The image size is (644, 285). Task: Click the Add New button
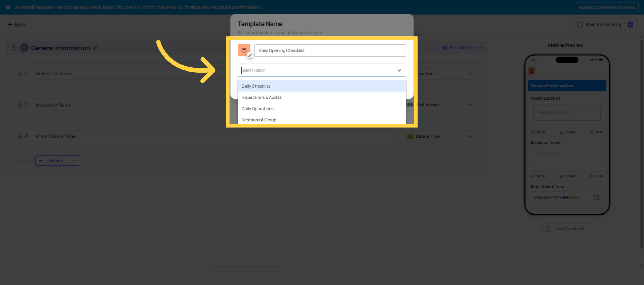tap(52, 161)
